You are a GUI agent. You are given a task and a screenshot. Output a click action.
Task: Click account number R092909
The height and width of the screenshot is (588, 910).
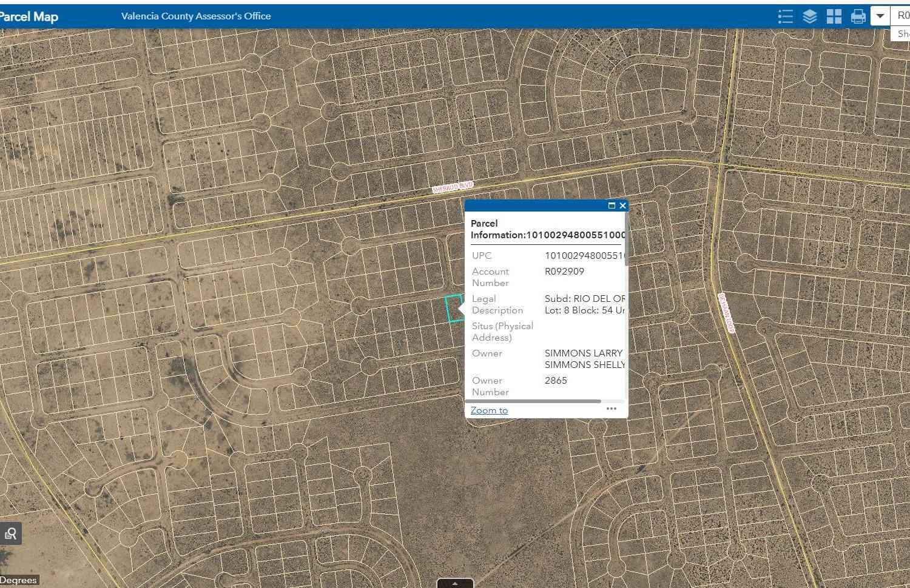tap(564, 272)
